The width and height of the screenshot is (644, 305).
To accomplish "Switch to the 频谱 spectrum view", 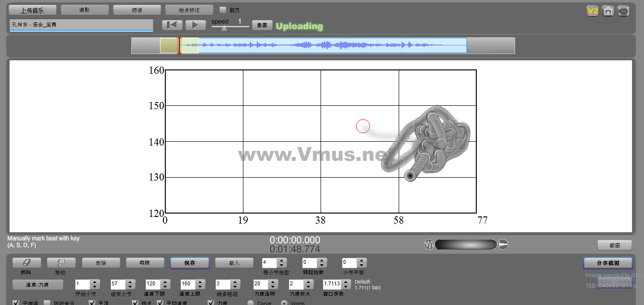I will pos(137,10).
